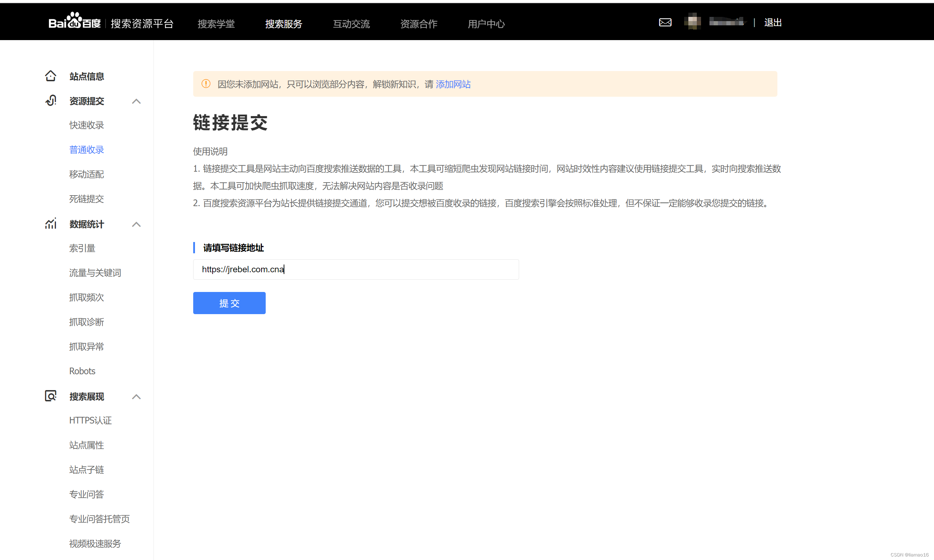Collapse the 数据统计 section chevron
Screen dimensions: 934x560
pyautogui.click(x=136, y=224)
